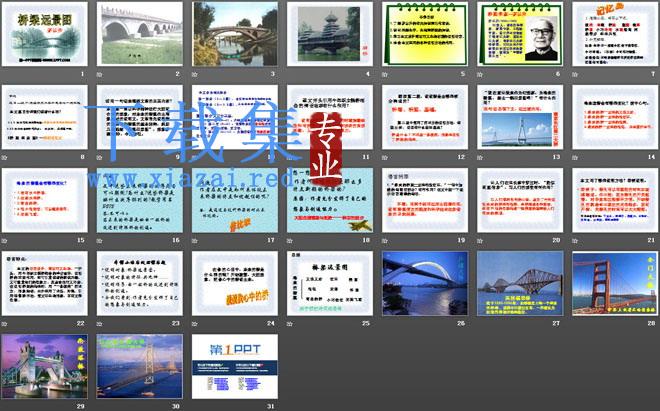The image size is (660, 411).
Task: Select slide 27 red cantilever bridge photo
Action: pyautogui.click(x=520, y=283)
